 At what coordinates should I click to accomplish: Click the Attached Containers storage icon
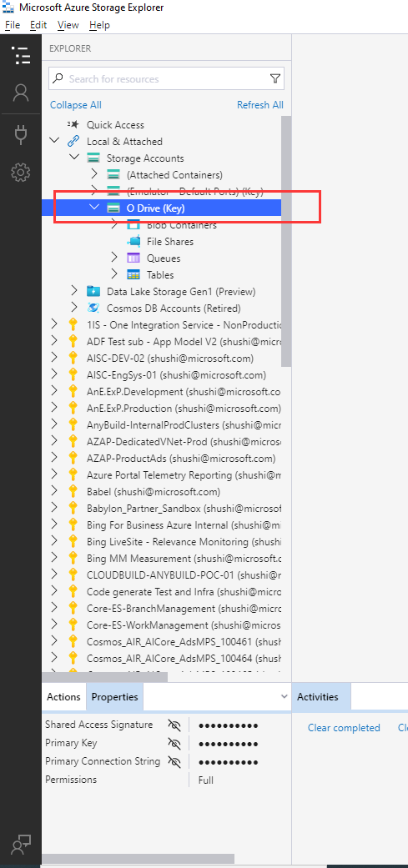(x=113, y=175)
